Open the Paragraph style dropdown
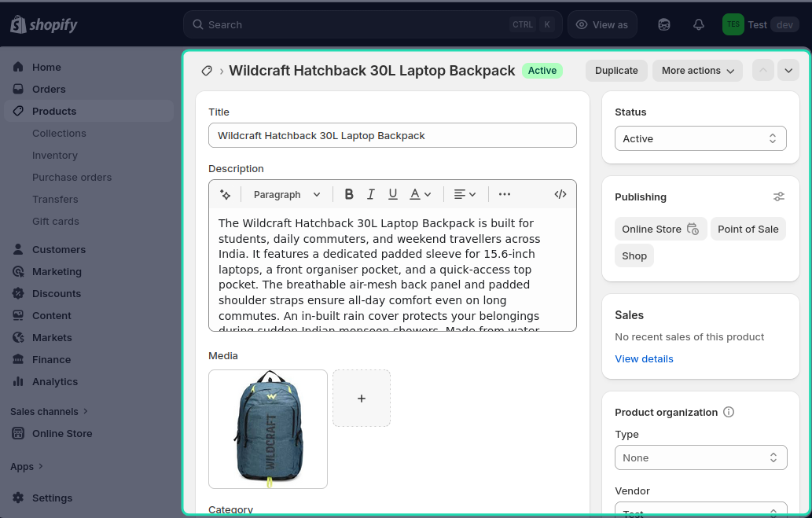 (x=286, y=194)
